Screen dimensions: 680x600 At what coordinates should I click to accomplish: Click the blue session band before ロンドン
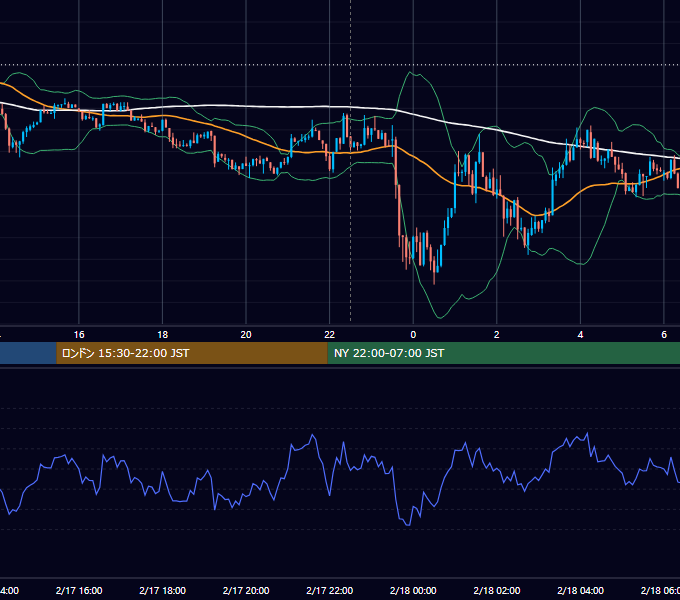(x=28, y=353)
